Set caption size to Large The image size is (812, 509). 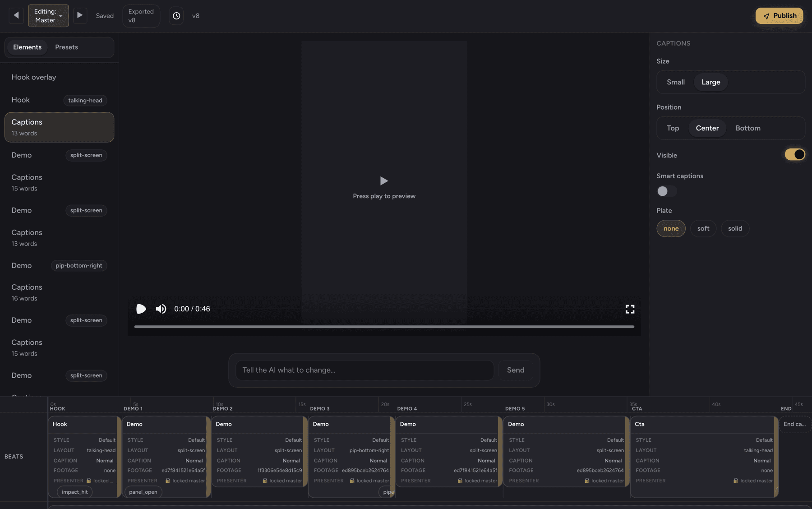pyautogui.click(x=710, y=82)
